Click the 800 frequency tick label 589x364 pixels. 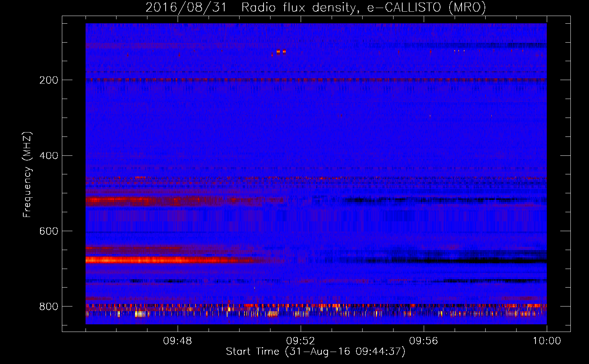(x=48, y=307)
